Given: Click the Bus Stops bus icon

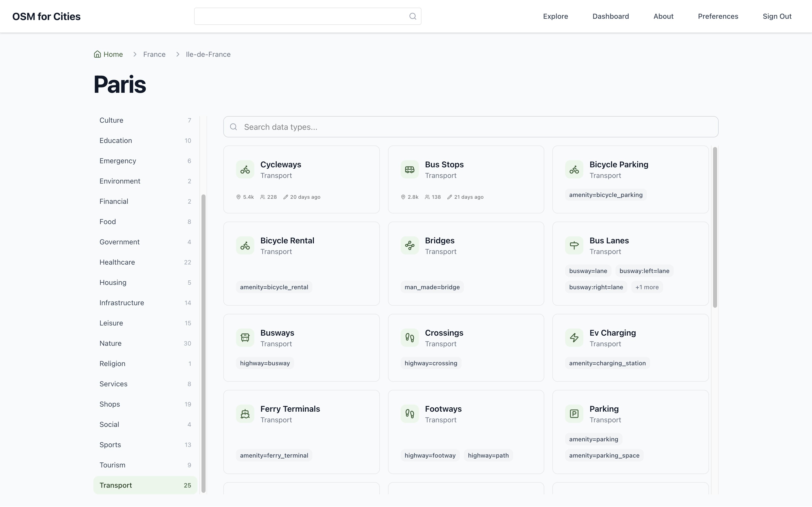Looking at the screenshot, I should (x=409, y=169).
